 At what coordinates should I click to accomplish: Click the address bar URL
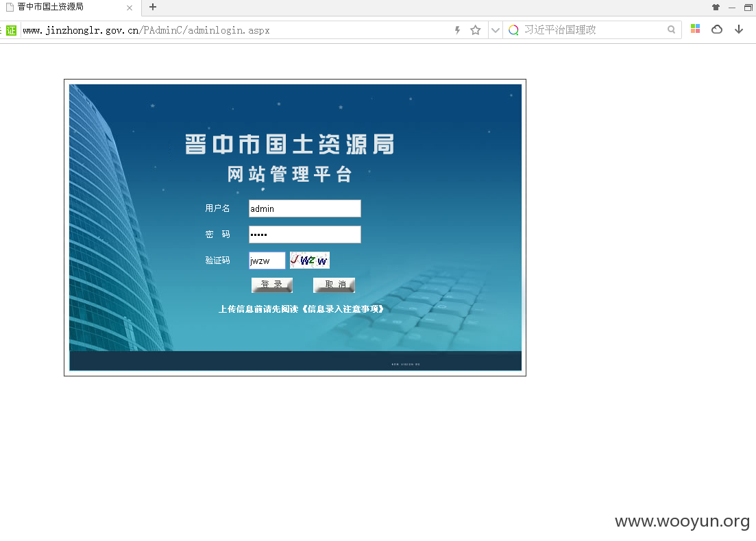coord(146,30)
